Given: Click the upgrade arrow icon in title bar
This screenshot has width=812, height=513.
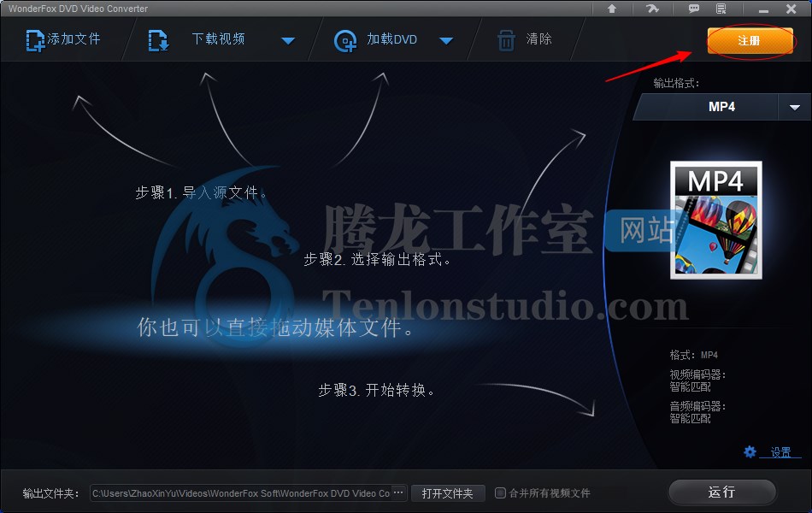Looking at the screenshot, I should (x=612, y=9).
